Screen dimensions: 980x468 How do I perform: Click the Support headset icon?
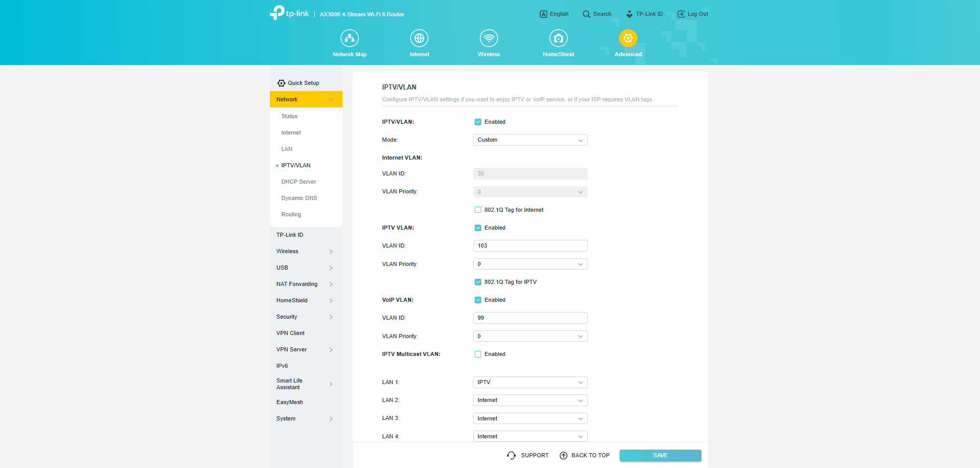[512, 455]
